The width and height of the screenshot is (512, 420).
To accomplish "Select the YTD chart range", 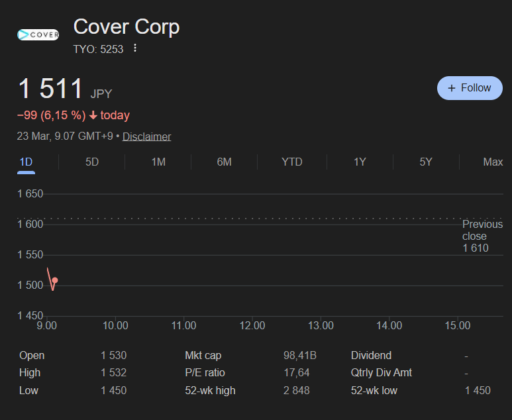I will click(292, 162).
